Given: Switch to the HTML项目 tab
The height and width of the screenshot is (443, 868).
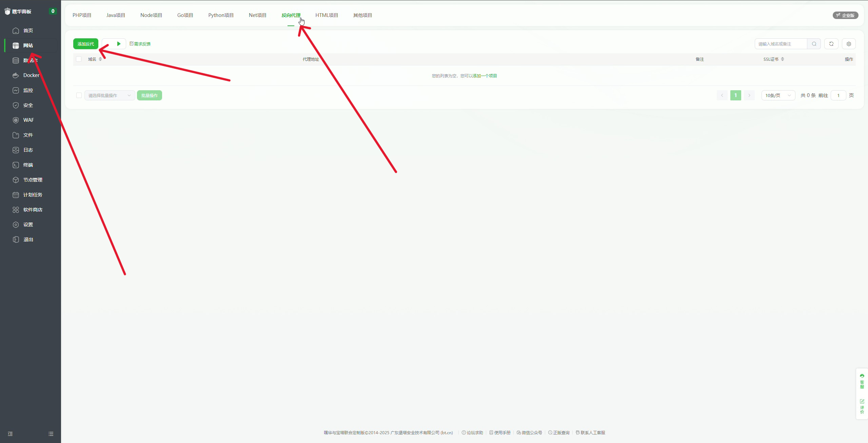Looking at the screenshot, I should point(327,15).
